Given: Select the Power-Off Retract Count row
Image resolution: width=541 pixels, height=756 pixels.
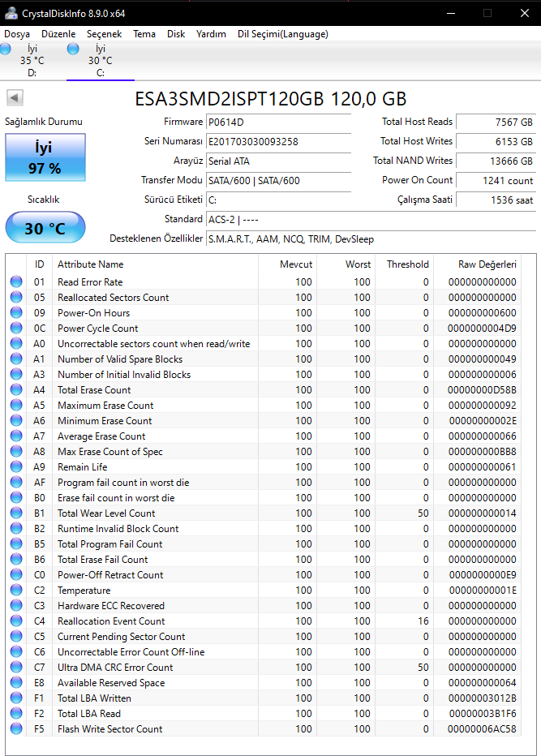Looking at the screenshot, I should tap(264, 575).
